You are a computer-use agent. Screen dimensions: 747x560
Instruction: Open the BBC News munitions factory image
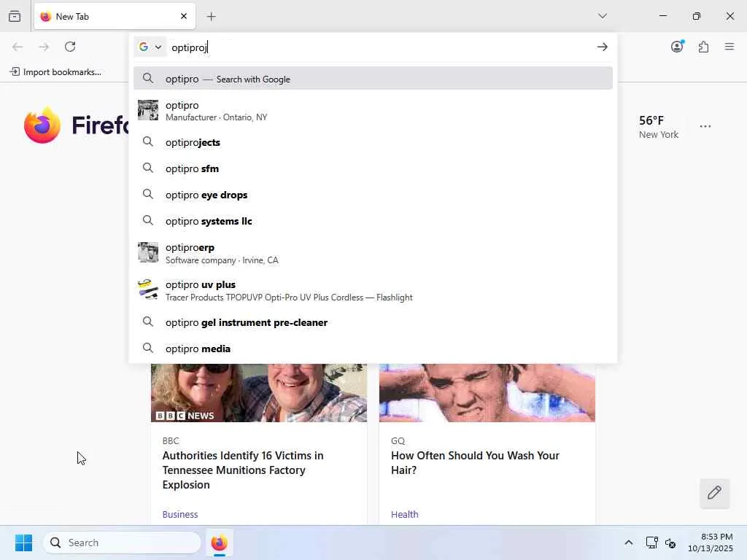pyautogui.click(x=259, y=393)
